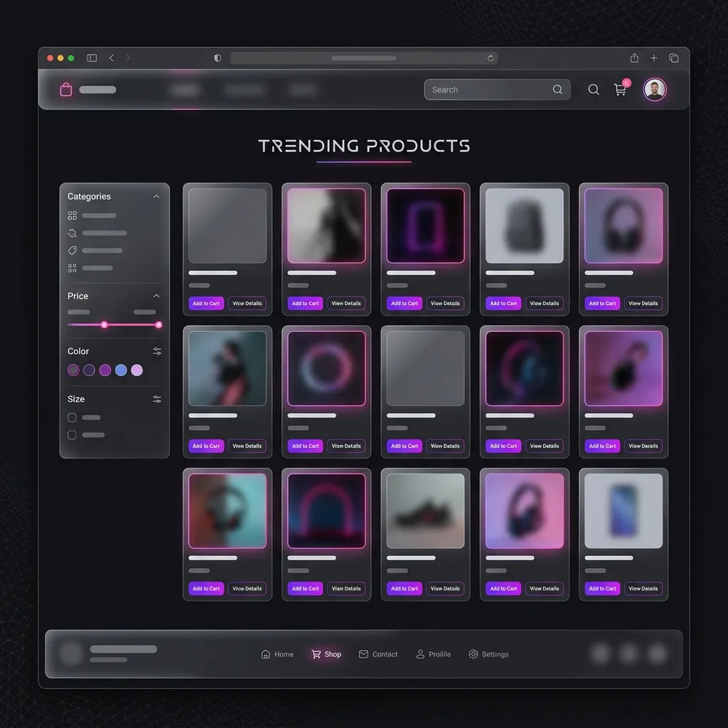Collapse the Categories panel
This screenshot has height=728, width=728.
click(x=156, y=196)
